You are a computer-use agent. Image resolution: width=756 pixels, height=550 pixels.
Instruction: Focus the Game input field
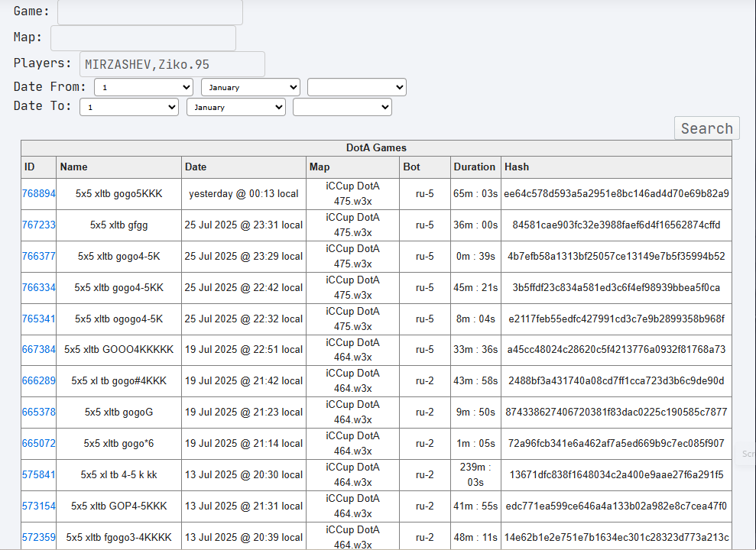(x=150, y=12)
